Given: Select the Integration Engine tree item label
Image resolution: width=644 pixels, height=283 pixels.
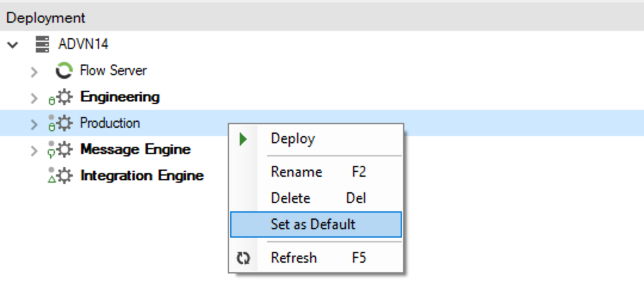Looking at the screenshot, I should 142,176.
